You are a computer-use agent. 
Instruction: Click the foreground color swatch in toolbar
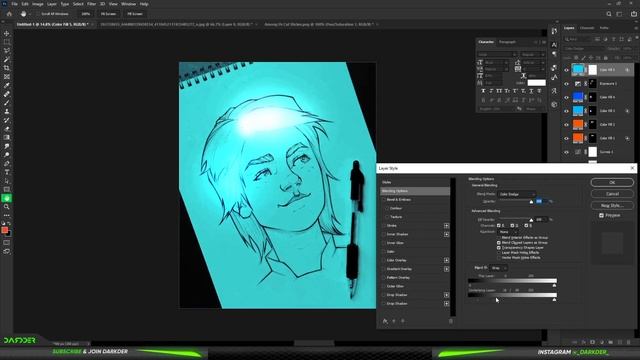[x=5, y=230]
